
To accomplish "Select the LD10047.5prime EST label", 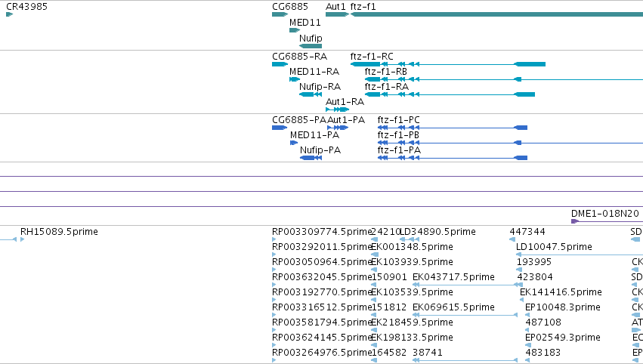I will [x=554, y=247].
